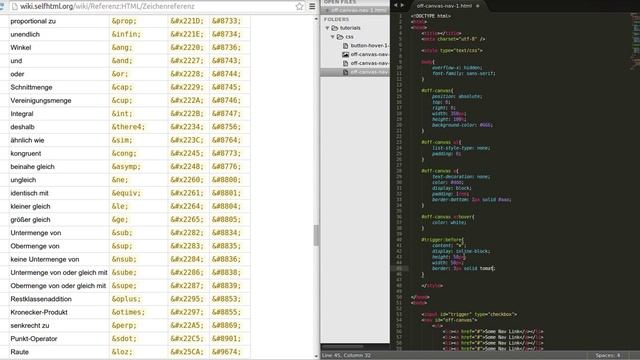The width and height of the screenshot is (640, 360).
Task: Click the 'Schnittmenge' row label
Action: 31,87
